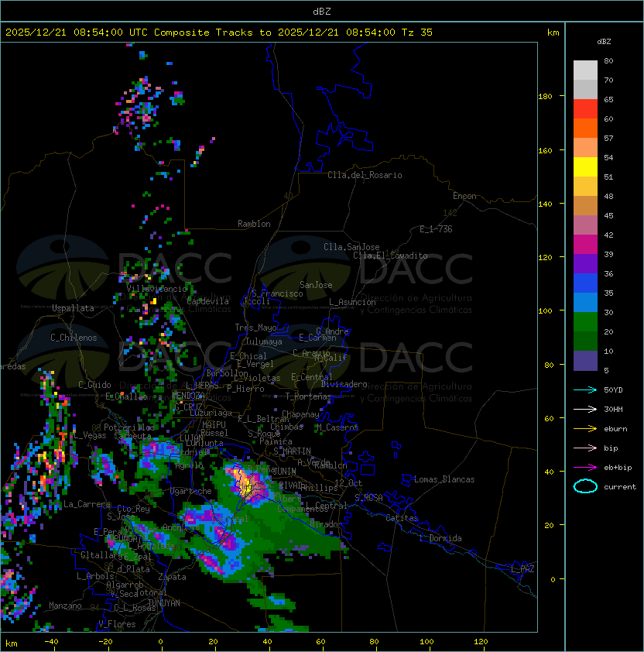Click the 'eburn' legend label
This screenshot has width=644, height=652.
[615, 429]
